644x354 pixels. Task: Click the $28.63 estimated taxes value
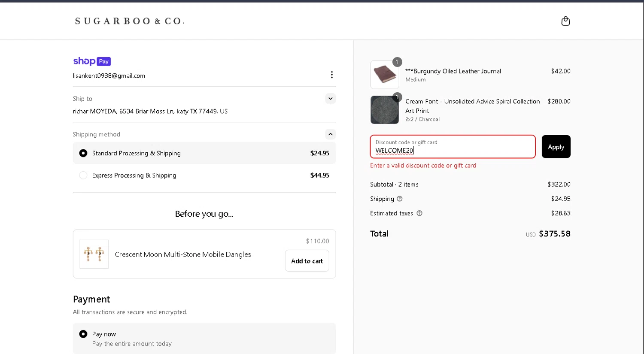click(561, 213)
